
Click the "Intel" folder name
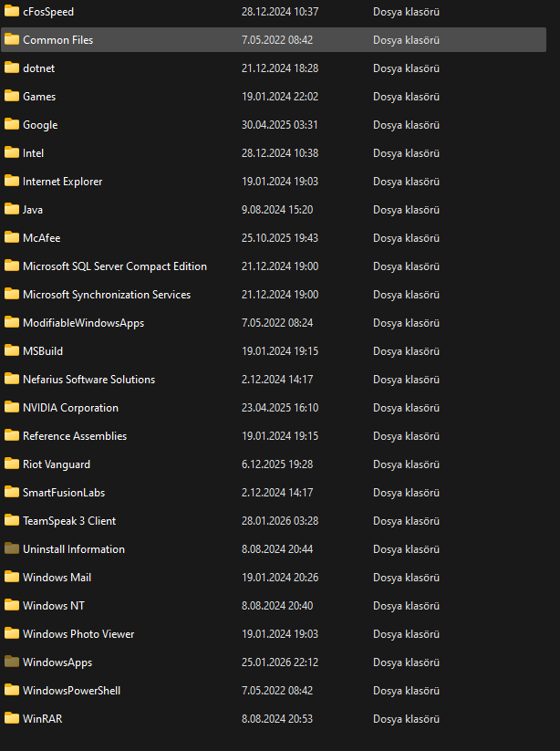click(x=33, y=153)
